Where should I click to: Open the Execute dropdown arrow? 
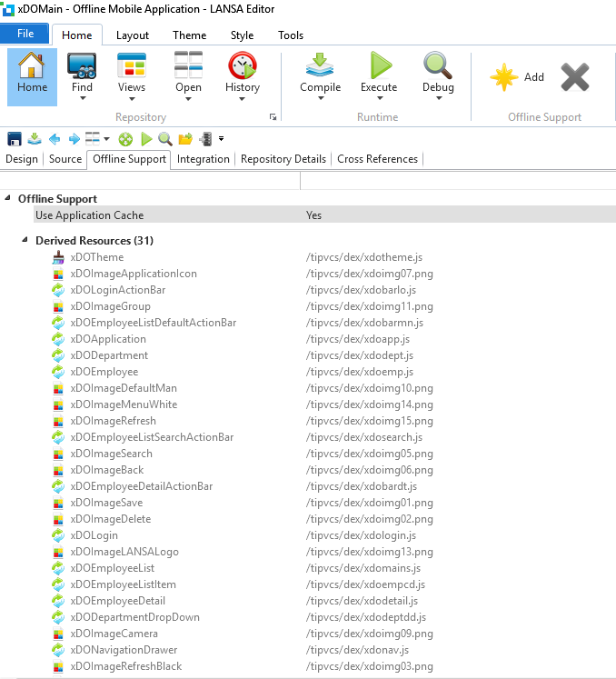[380, 98]
